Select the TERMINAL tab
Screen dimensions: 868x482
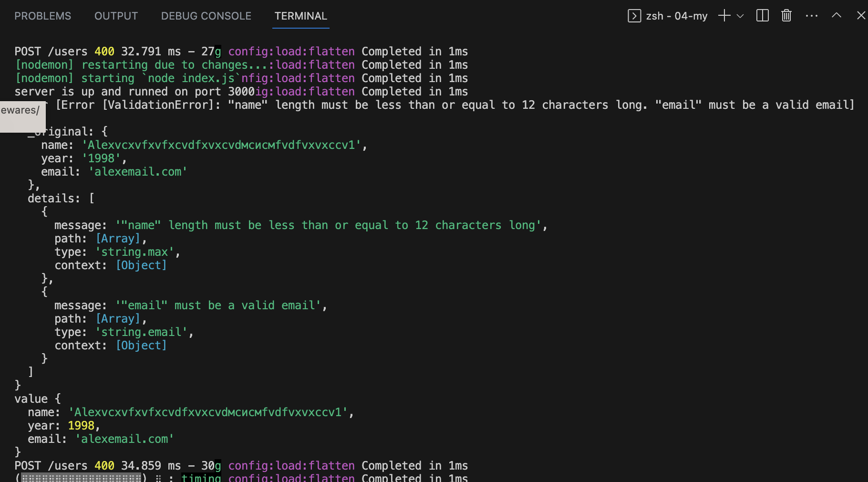point(300,16)
